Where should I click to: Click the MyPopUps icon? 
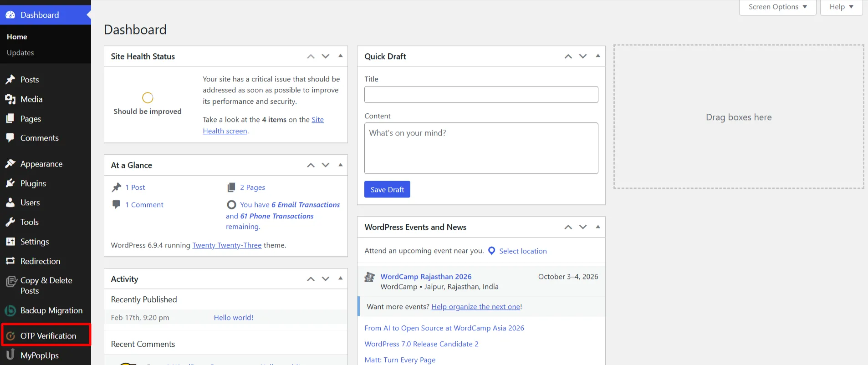pyautogui.click(x=10, y=355)
